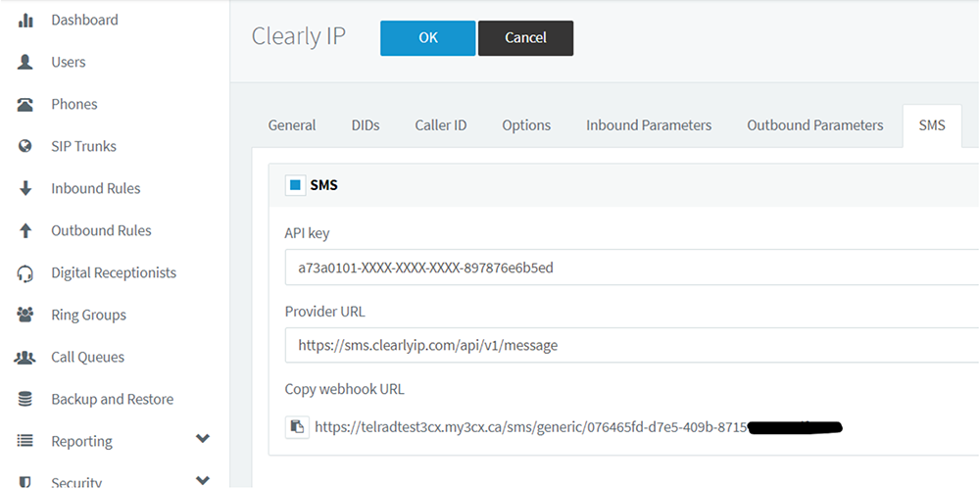Open the Caller ID tab
This screenshot has width=980, height=488.
click(441, 125)
